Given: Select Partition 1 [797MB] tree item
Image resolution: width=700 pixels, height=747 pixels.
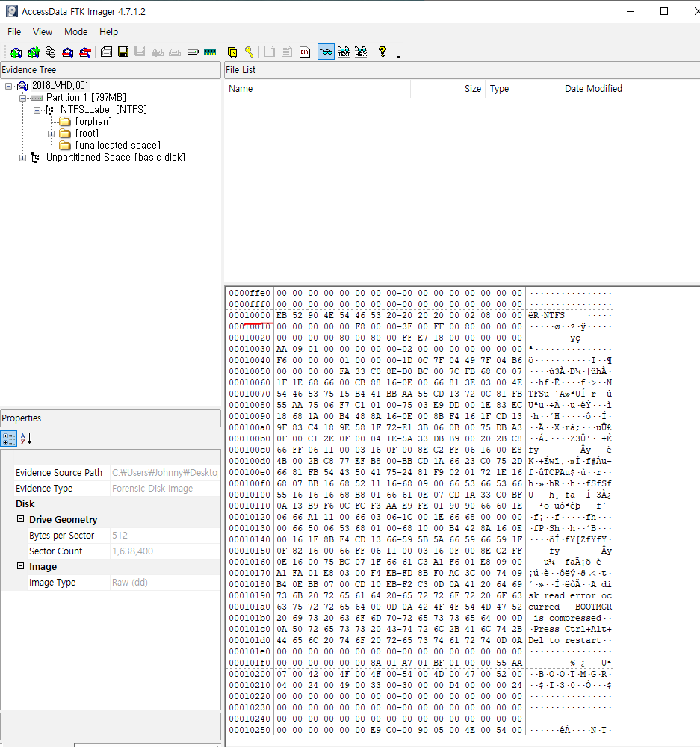Looking at the screenshot, I should 86,98.
